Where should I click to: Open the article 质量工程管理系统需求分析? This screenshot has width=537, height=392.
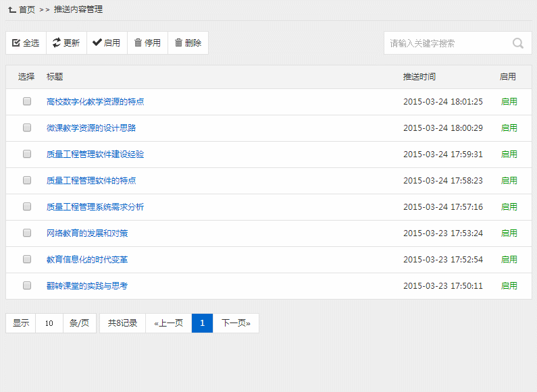tap(95, 207)
